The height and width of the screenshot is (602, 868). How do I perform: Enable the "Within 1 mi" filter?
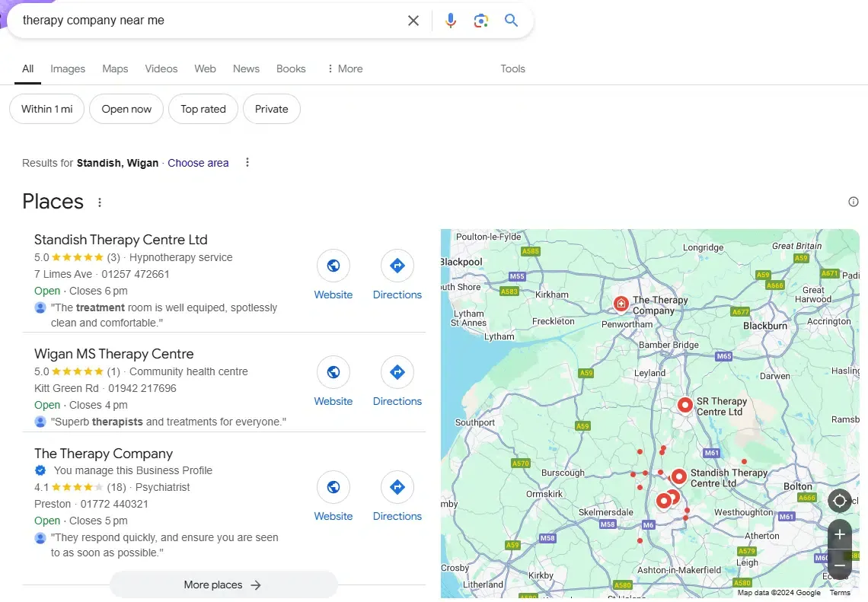tap(46, 109)
